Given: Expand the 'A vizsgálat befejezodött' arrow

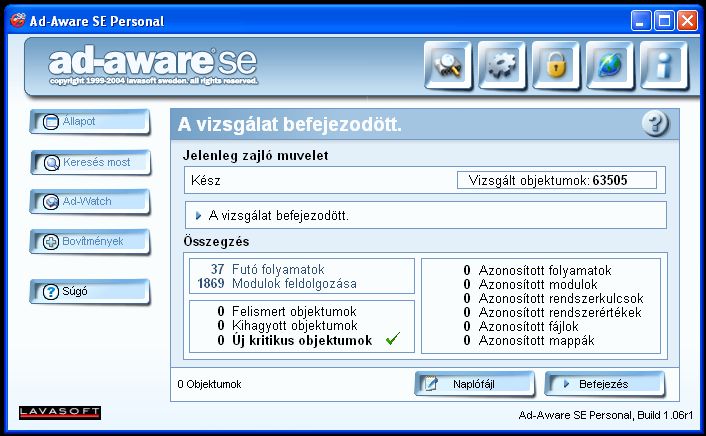Looking at the screenshot, I should tap(198, 216).
